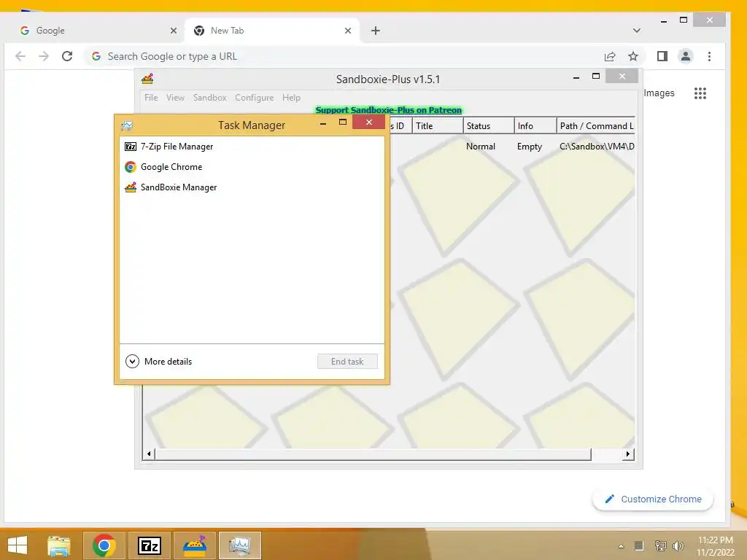Click the 7-Zip icon in Task Manager list

click(x=131, y=147)
